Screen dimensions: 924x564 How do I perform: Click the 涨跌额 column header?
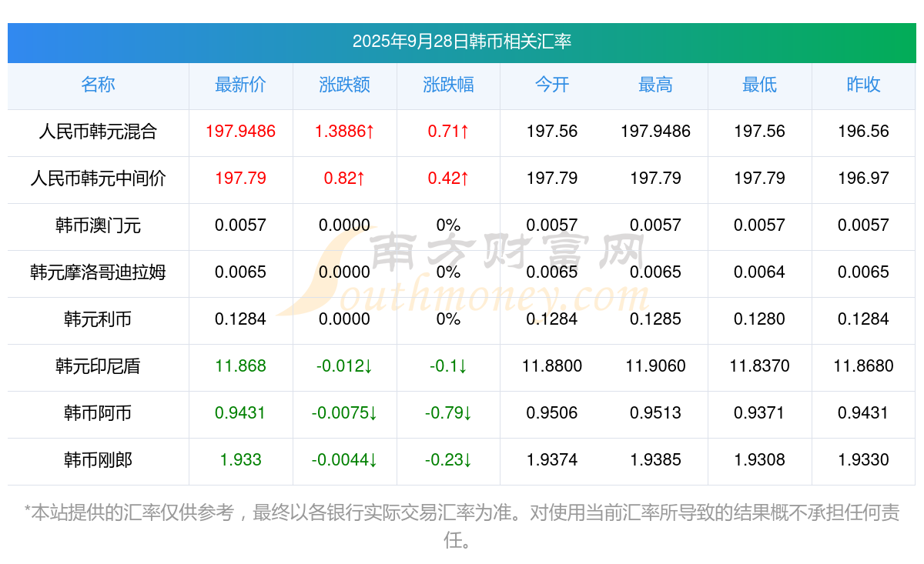point(344,85)
